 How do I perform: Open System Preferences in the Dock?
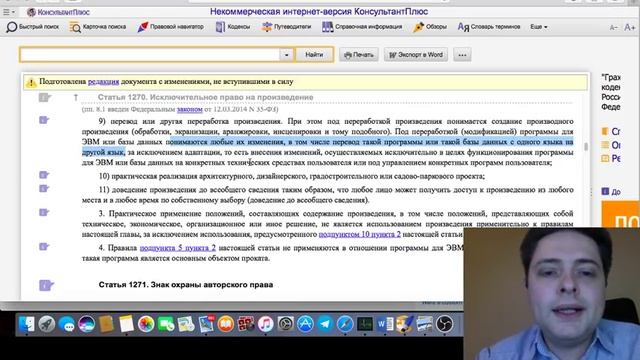285,324
